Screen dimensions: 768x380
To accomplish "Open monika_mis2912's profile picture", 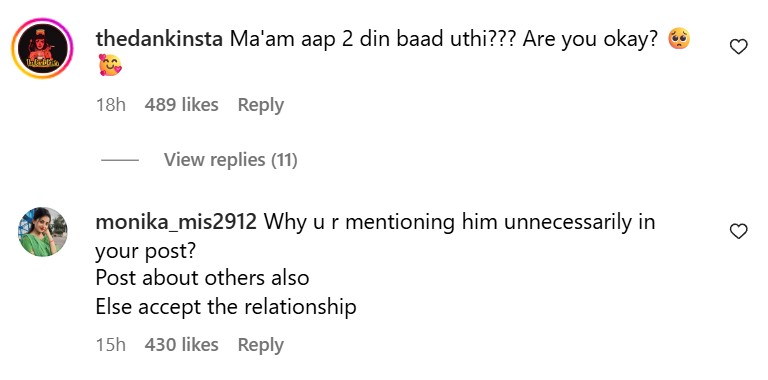I will (x=43, y=232).
